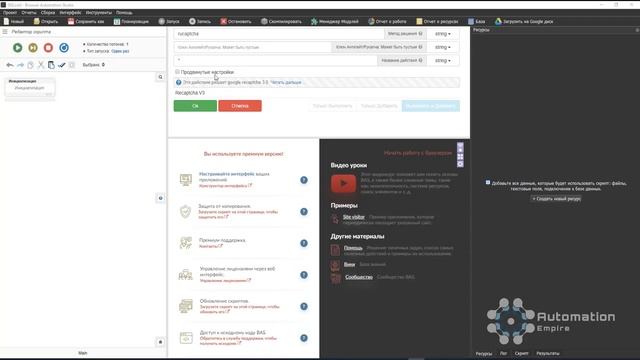Click the Отчет о ресурсах toolbar item
The image size is (640, 360).
point(437,21)
